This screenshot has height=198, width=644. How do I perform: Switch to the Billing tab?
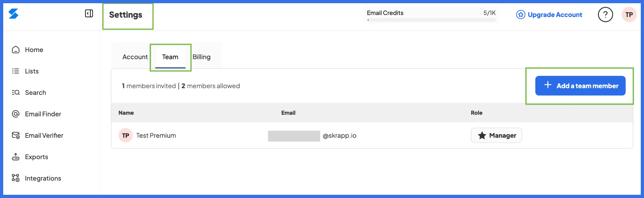(x=202, y=57)
